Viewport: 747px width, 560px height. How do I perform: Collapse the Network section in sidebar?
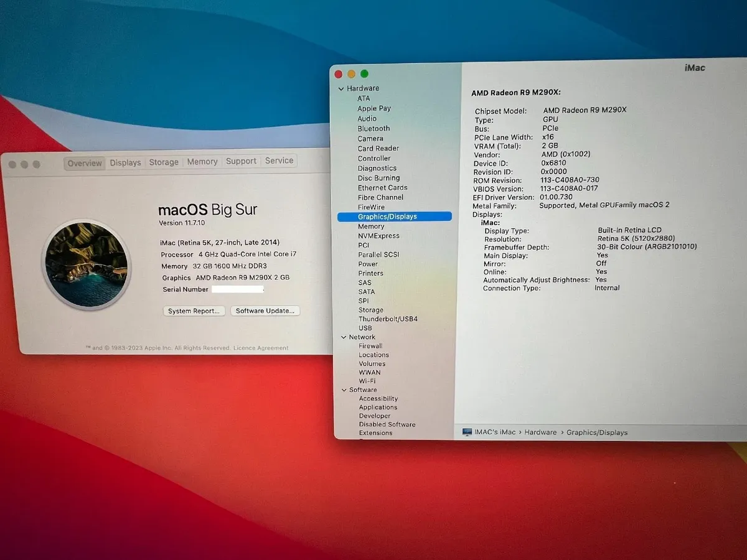click(342, 337)
